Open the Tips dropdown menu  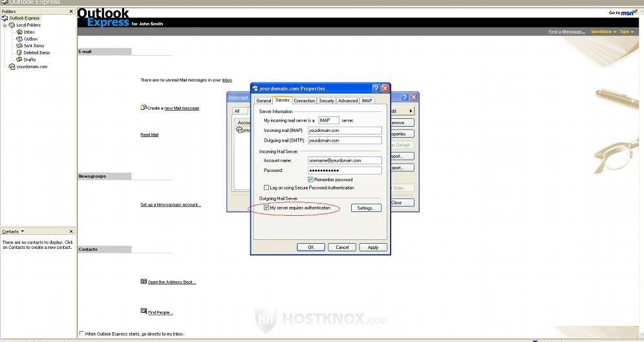pos(627,32)
